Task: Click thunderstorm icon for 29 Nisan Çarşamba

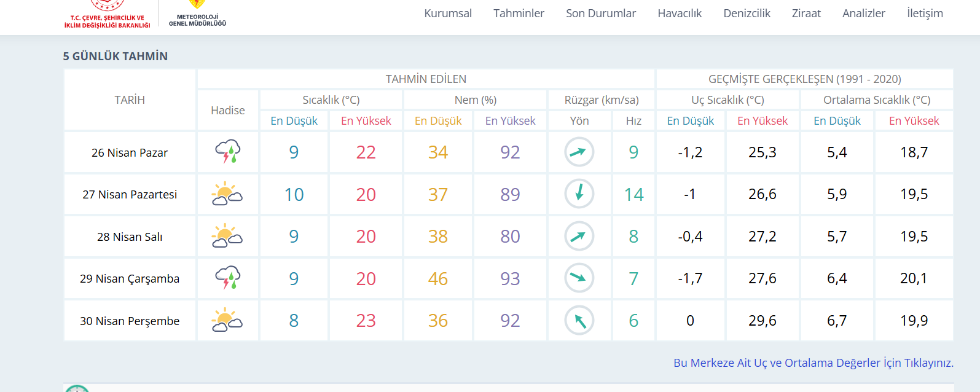Action: 227,278
